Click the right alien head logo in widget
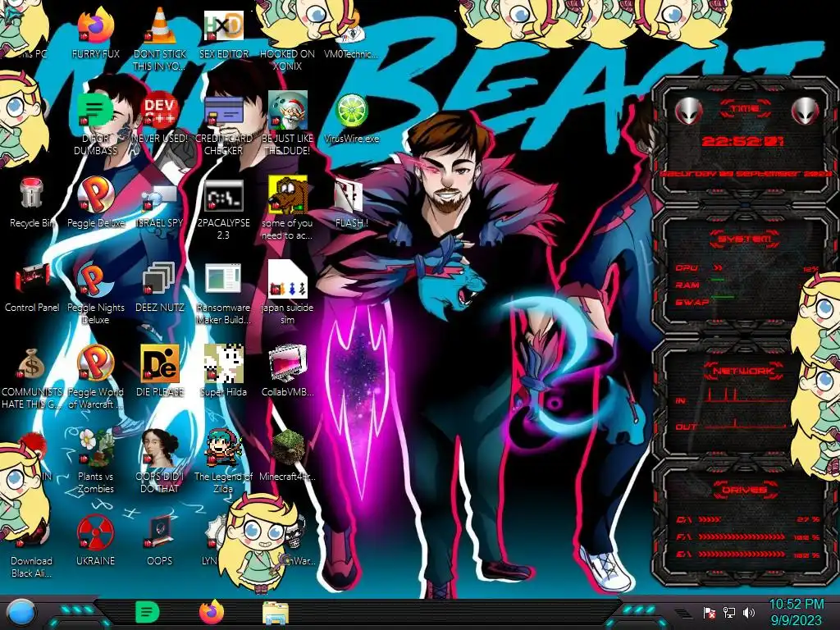Screen dimensions: 840x630 (806, 112)
